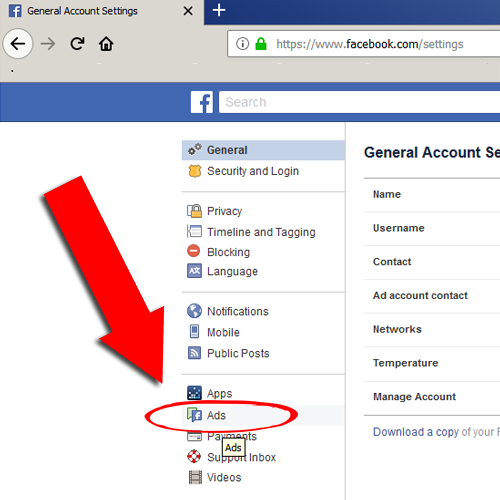The height and width of the screenshot is (500, 500).
Task: Go to browser home page icon
Action: tap(106, 44)
